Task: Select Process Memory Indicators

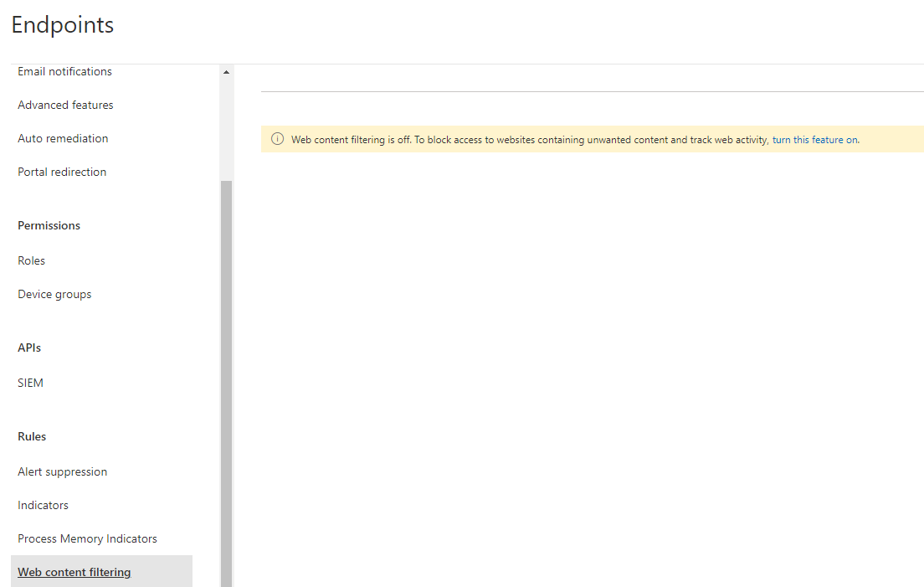Action: [x=87, y=538]
